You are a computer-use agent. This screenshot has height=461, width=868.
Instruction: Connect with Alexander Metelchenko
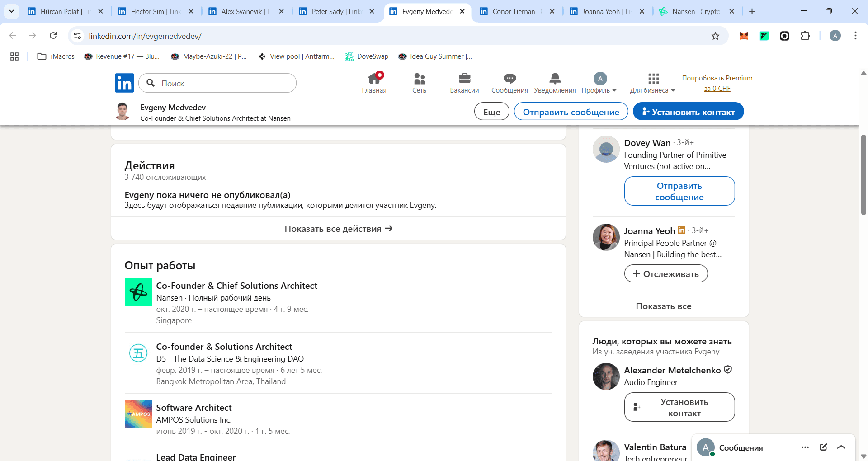point(679,407)
